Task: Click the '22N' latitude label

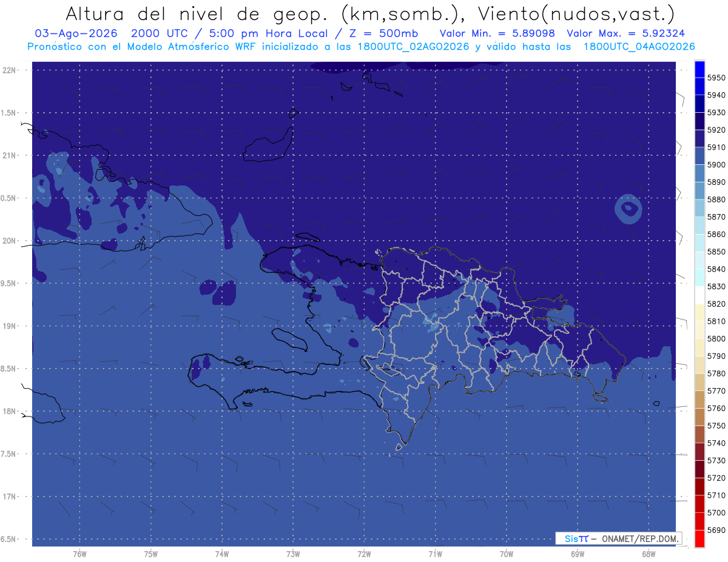Action: point(8,70)
